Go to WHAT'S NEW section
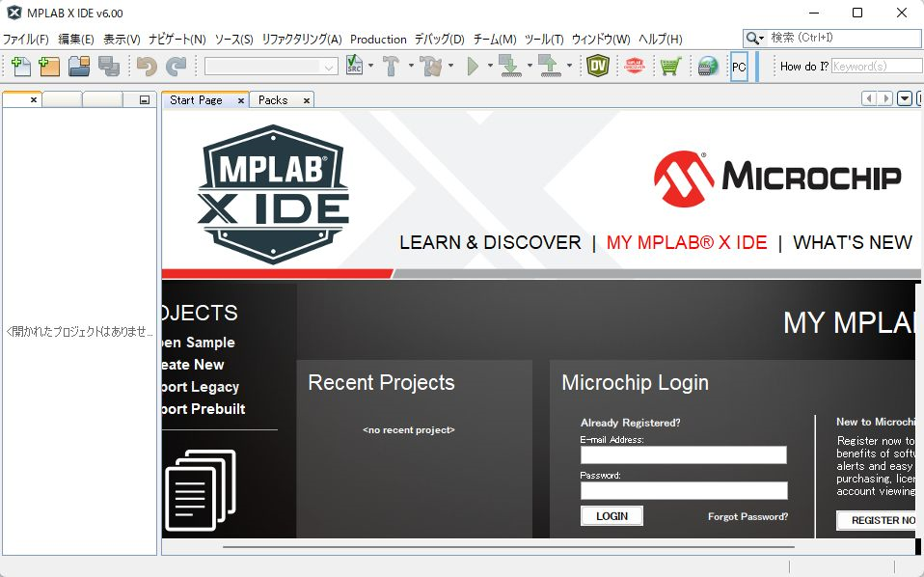 point(853,242)
